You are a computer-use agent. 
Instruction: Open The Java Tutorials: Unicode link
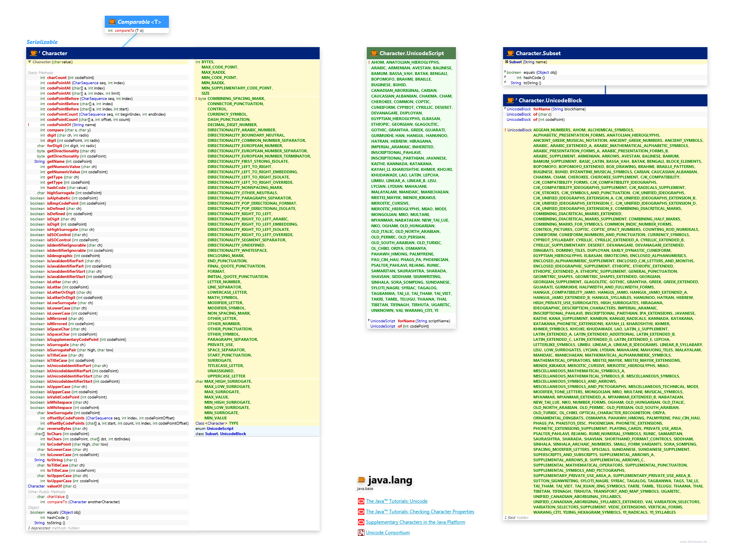tap(397, 501)
